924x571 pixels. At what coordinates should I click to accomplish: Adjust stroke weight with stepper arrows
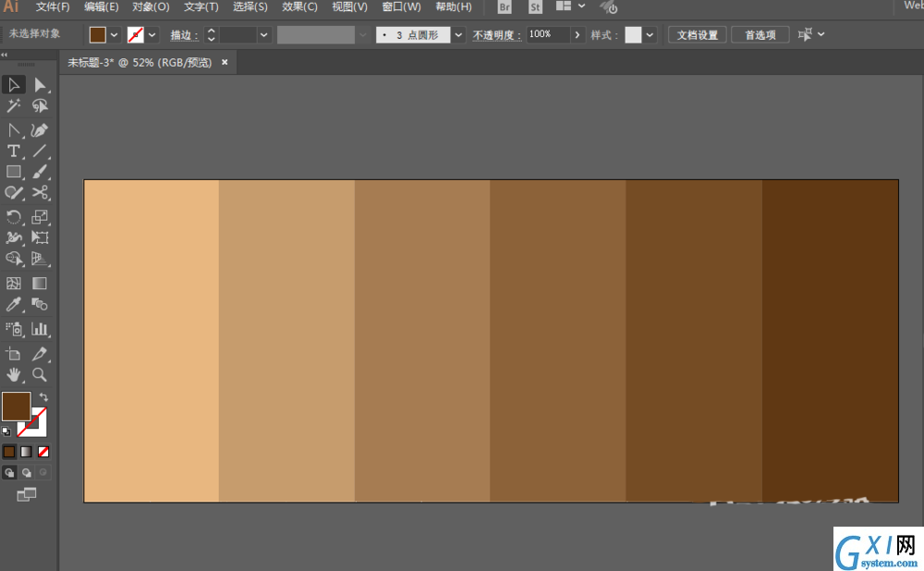coord(211,35)
